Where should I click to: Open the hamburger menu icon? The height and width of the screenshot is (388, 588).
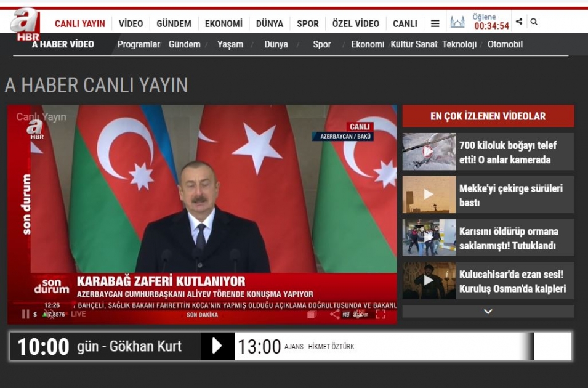click(435, 23)
